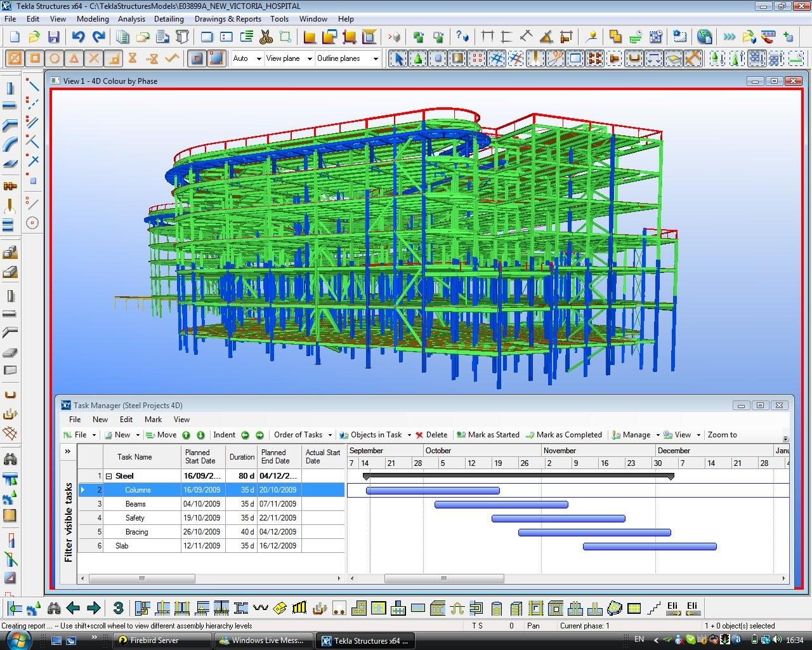
Task: Expand the Manage dropdown in Task Manager
Action: click(658, 435)
